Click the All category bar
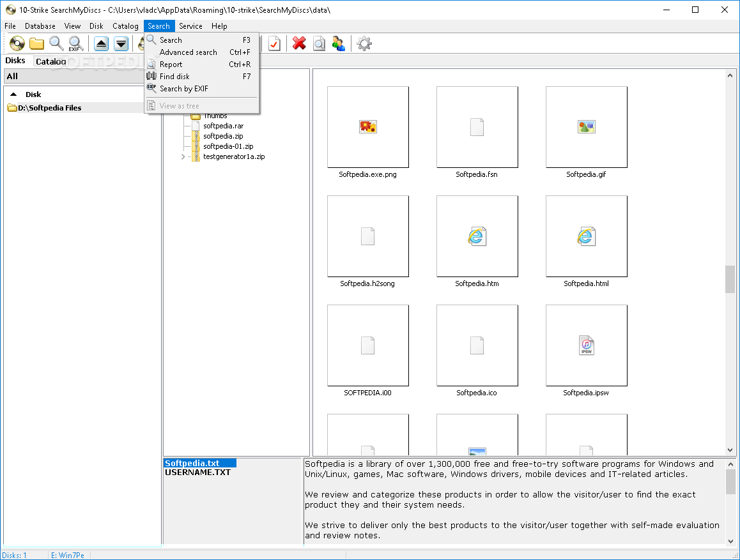The height and width of the screenshot is (560, 740). coord(75,77)
